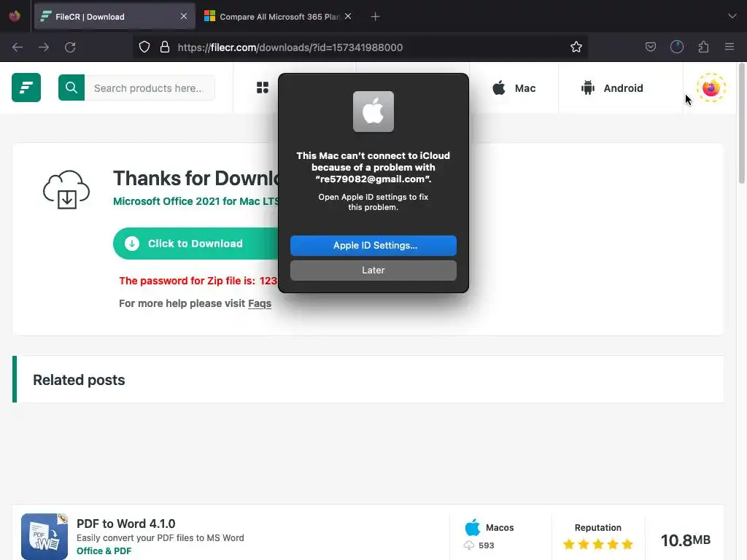
Task: Open the Office & PDF category link
Action: [x=104, y=551]
